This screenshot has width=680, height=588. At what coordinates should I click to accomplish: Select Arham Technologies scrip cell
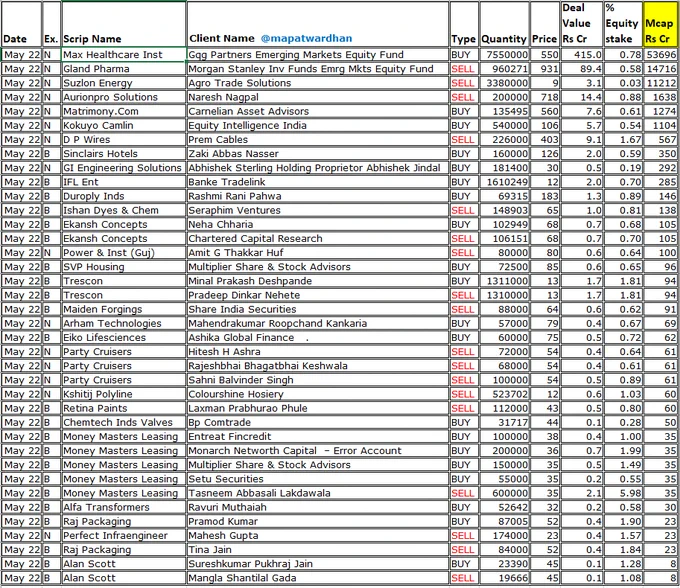pyautogui.click(x=124, y=323)
